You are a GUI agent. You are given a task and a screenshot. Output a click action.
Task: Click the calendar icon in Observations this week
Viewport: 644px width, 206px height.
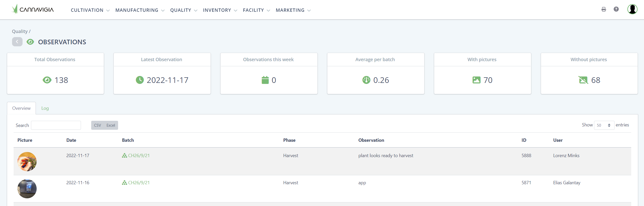(265, 80)
